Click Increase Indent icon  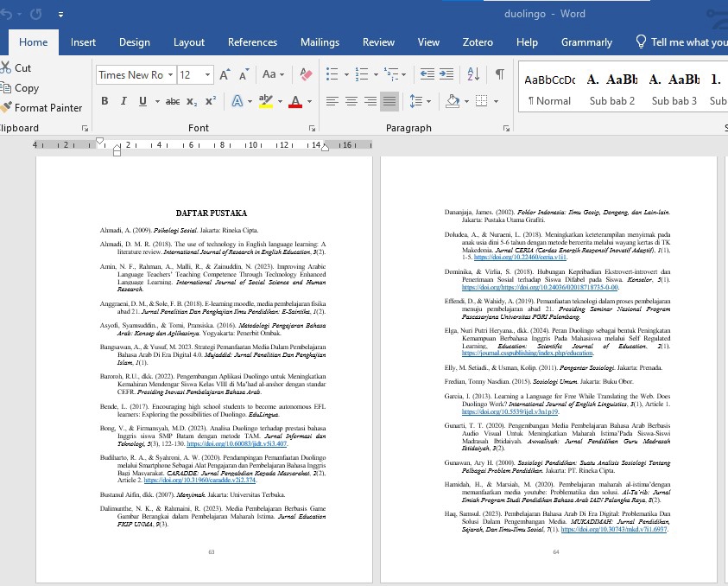pos(446,74)
